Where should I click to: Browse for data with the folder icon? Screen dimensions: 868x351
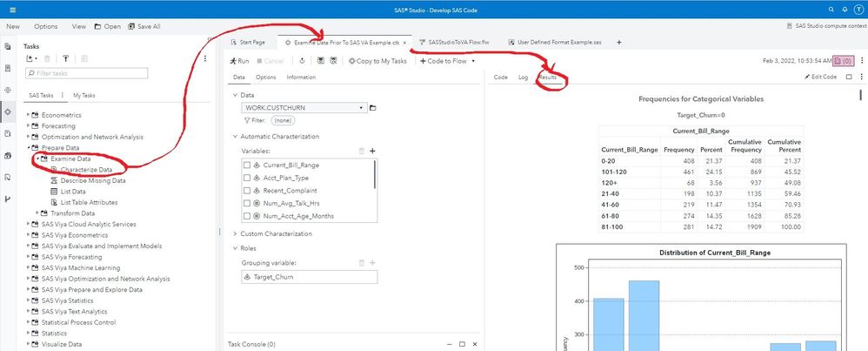point(372,108)
